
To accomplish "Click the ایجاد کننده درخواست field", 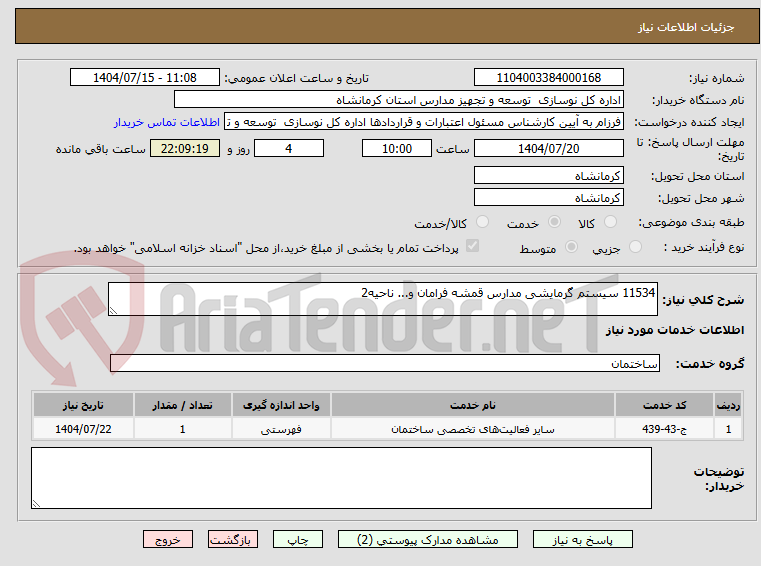I will click(424, 122).
